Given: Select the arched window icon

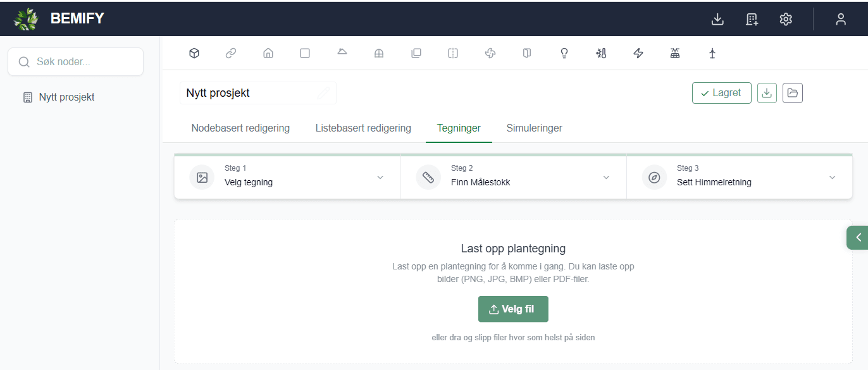Looking at the screenshot, I should click(379, 53).
